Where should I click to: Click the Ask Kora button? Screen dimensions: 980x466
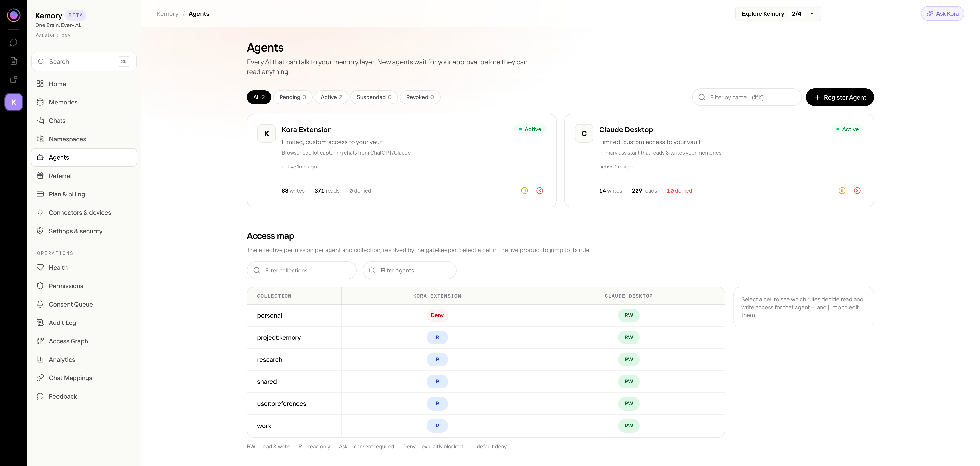click(942, 14)
